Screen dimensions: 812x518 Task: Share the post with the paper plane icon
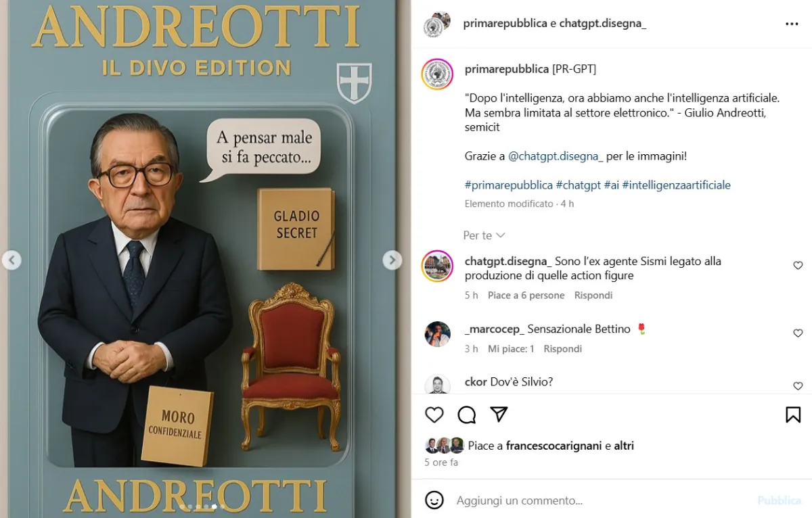point(499,415)
